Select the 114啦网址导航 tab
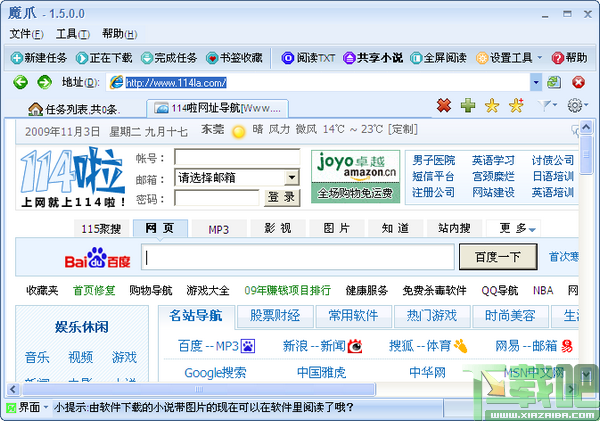Screen dimensions: 600x421 pyautogui.click(x=218, y=109)
